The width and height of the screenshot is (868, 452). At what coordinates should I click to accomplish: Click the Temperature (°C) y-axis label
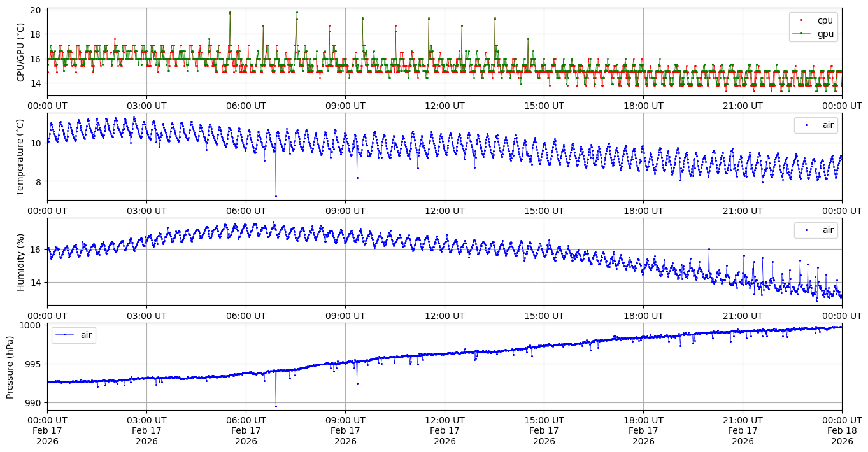point(21,157)
